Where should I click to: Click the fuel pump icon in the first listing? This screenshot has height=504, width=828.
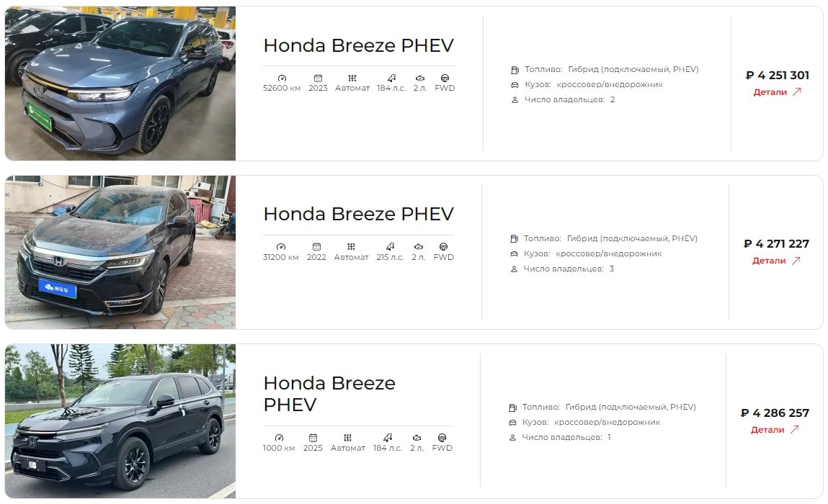pyautogui.click(x=515, y=70)
